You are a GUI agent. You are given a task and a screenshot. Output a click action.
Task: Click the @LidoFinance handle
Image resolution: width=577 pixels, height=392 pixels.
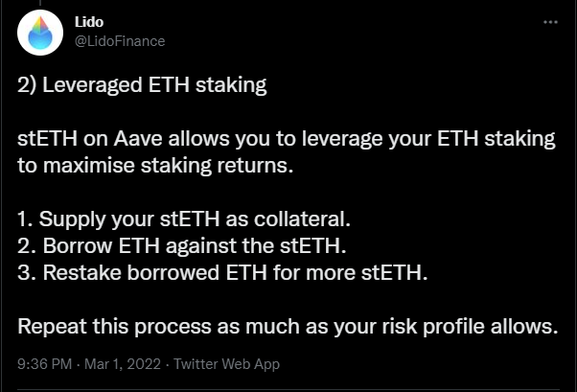(118, 40)
